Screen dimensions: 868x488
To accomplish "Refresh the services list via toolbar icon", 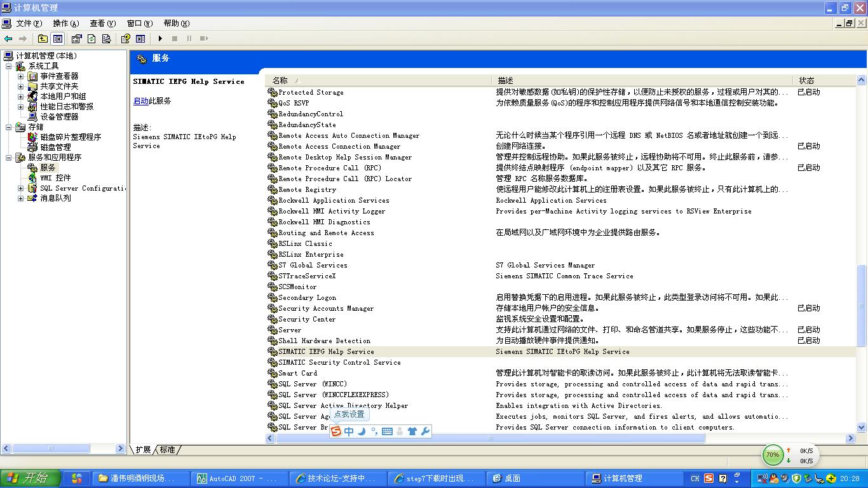I will (x=92, y=39).
